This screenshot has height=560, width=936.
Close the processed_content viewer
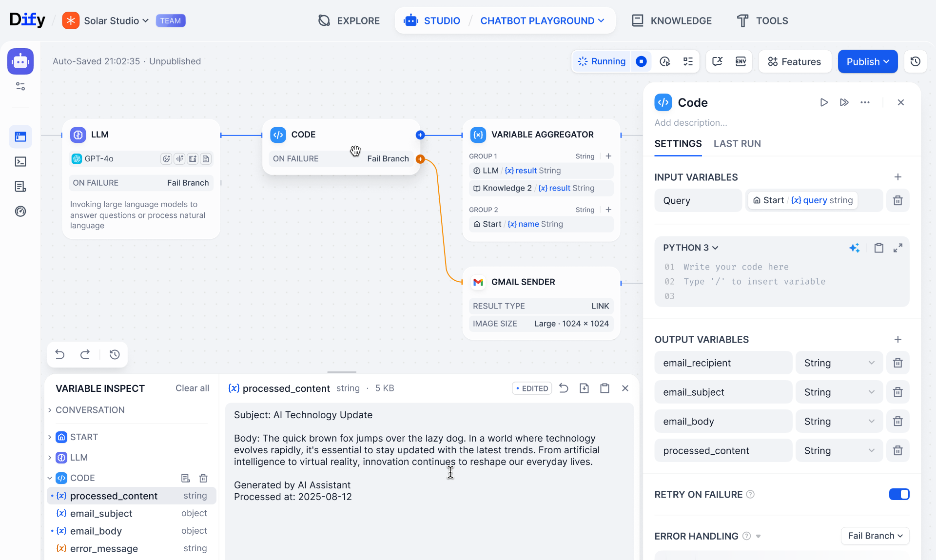625,388
